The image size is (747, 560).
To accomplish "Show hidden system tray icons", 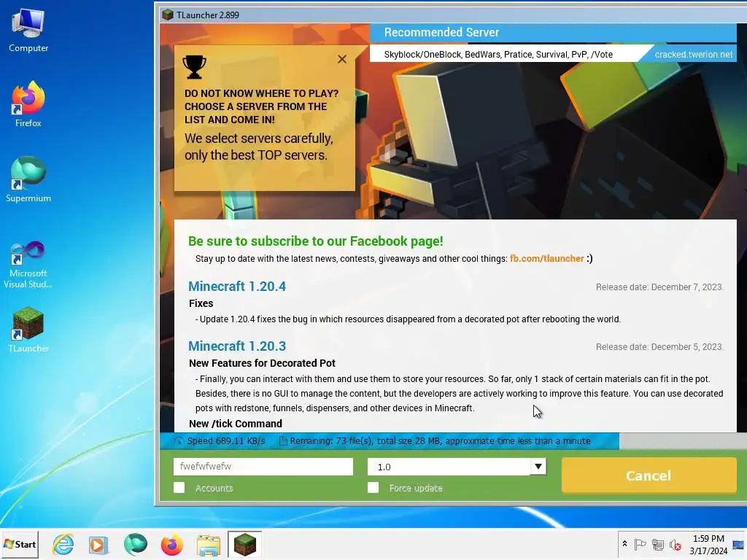I will (624, 544).
